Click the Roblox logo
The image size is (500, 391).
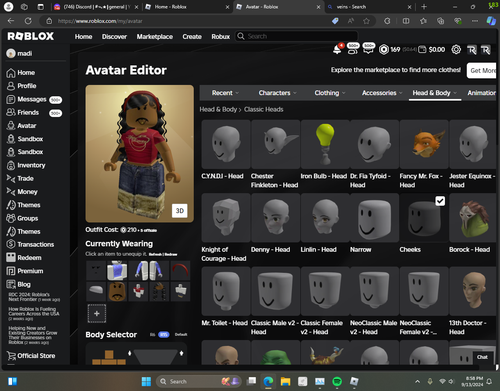point(31,36)
